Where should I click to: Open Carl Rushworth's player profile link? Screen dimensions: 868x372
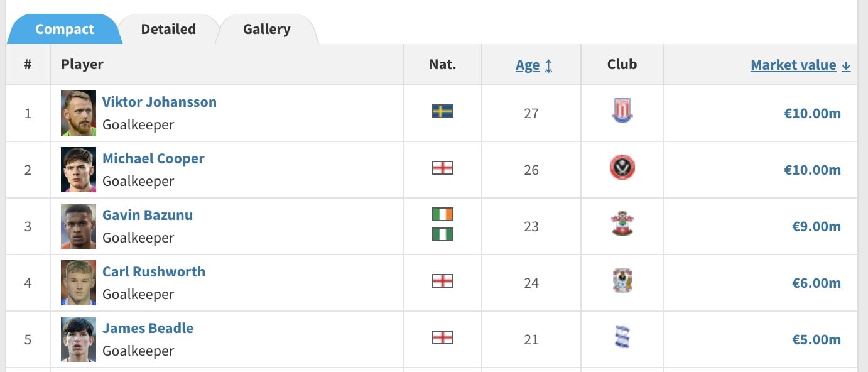[x=154, y=271]
